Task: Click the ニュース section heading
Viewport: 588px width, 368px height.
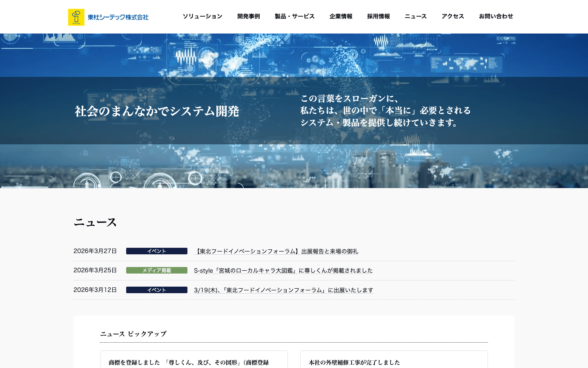Action: pyautogui.click(x=95, y=222)
